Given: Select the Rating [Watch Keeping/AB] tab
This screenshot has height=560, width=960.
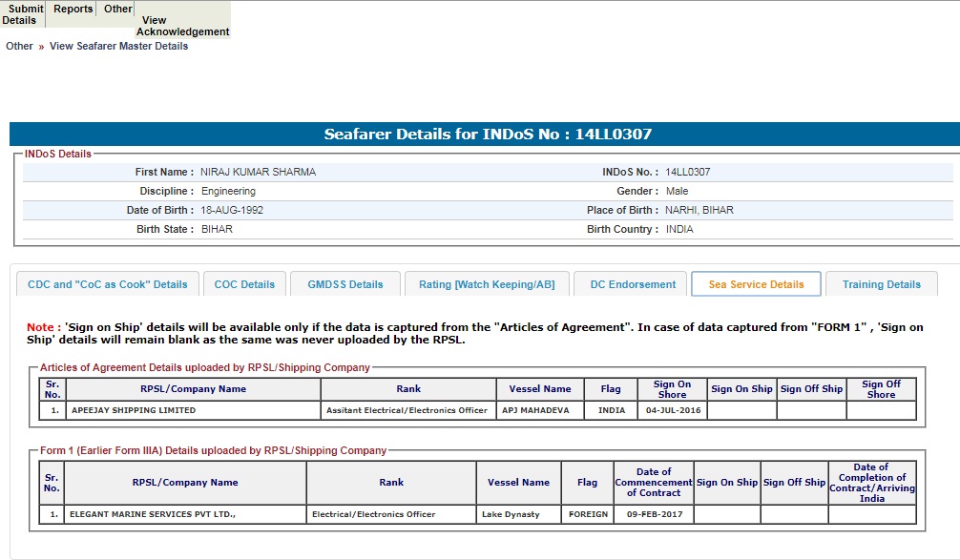Looking at the screenshot, I should pos(487,284).
